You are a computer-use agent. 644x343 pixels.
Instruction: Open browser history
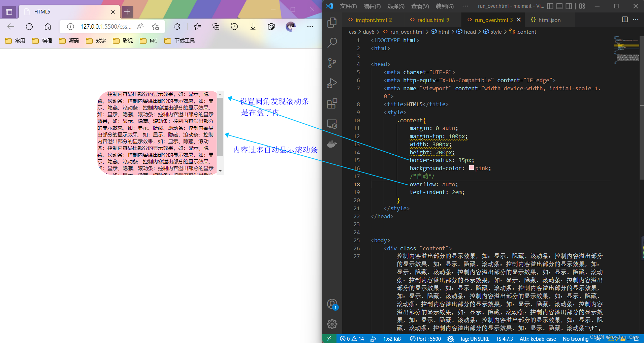tap(234, 27)
